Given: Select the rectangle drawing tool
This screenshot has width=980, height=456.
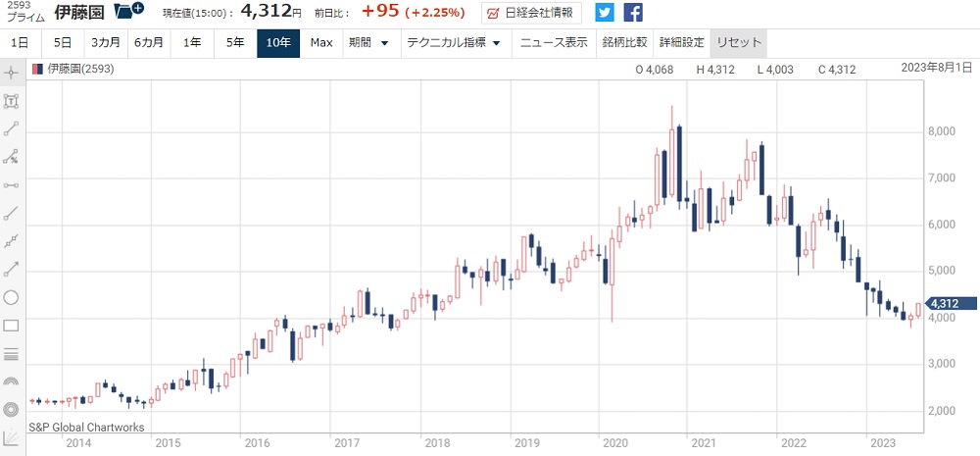Looking at the screenshot, I should 11,326.
